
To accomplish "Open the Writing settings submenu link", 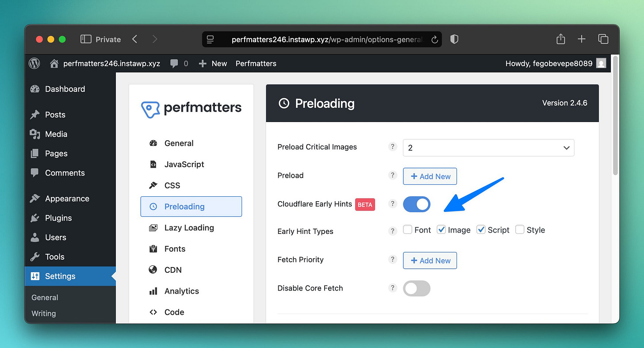I will tap(44, 314).
